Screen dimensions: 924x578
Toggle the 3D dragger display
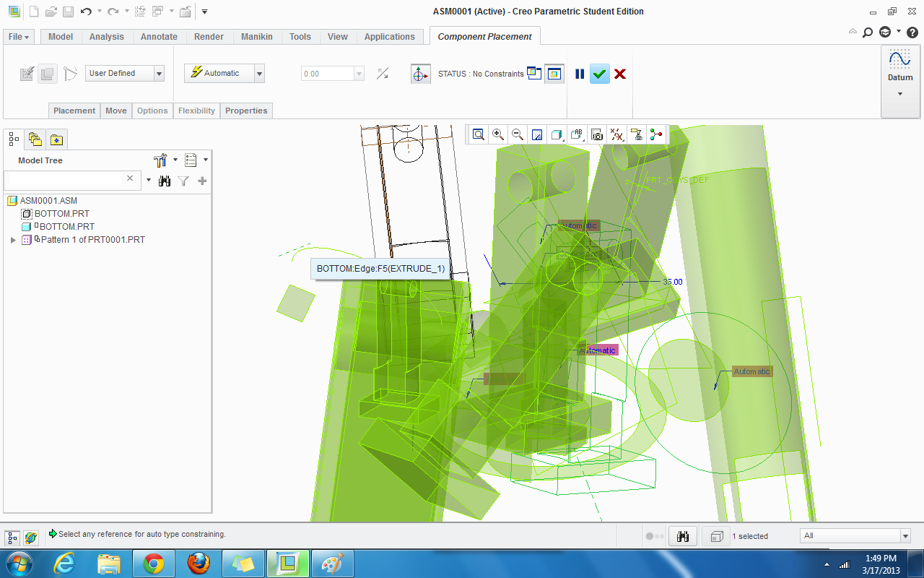click(x=421, y=74)
